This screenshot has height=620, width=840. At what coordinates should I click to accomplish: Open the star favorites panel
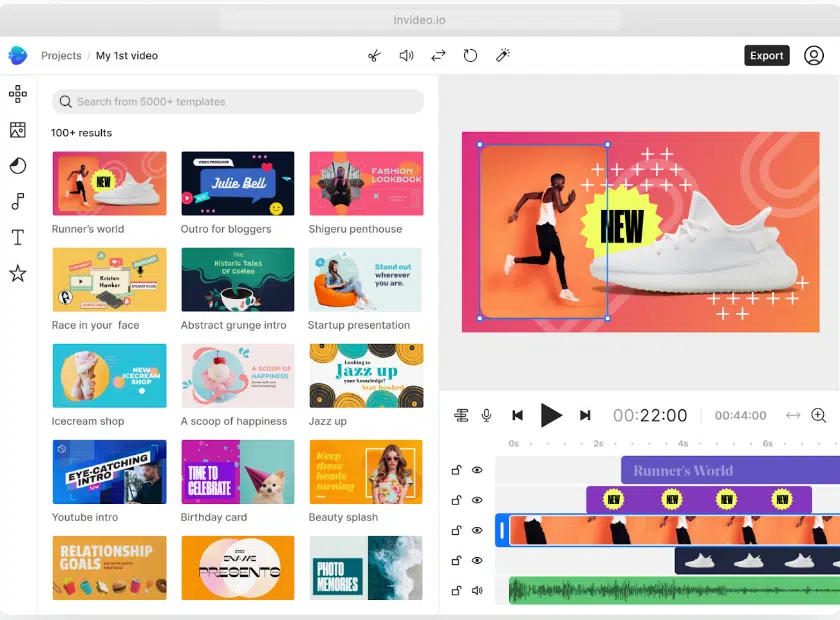17,273
